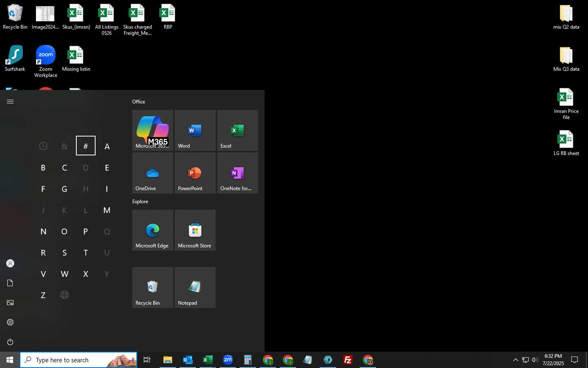Jump to apps starting with I
This screenshot has width=588, height=368.
point(107,188)
